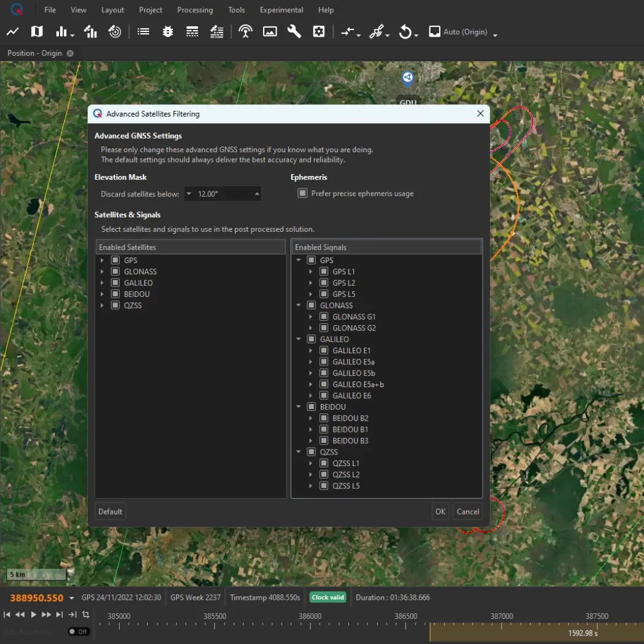
Task: Open the trajectory map view icon
Action: [x=37, y=31]
